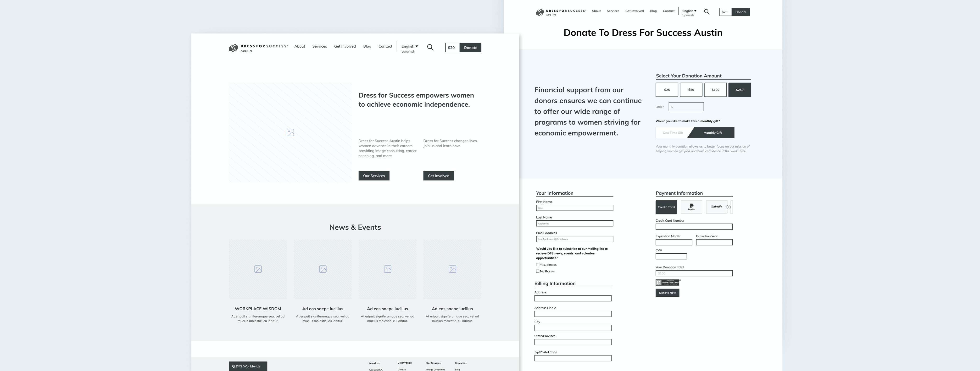
Task: Focus the First Name field
Action: pos(574,208)
